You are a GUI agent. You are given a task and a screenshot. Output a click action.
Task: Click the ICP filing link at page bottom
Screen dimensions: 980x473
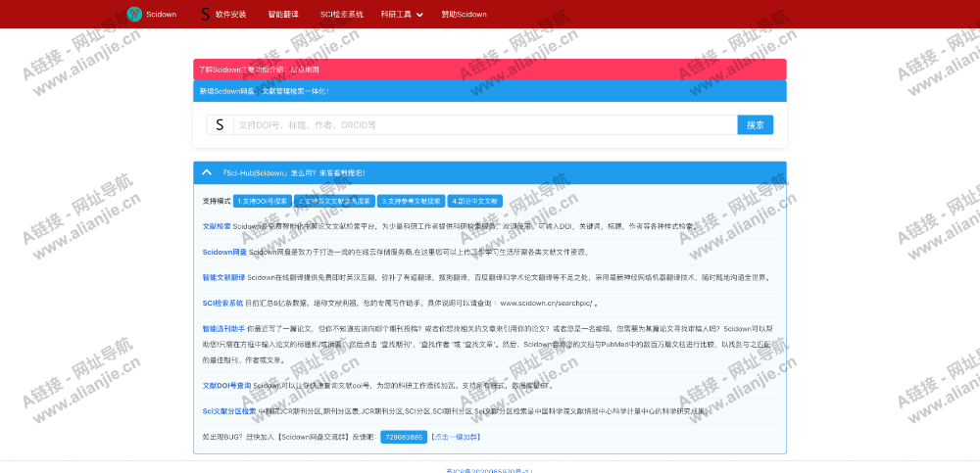pyautogui.click(x=489, y=470)
